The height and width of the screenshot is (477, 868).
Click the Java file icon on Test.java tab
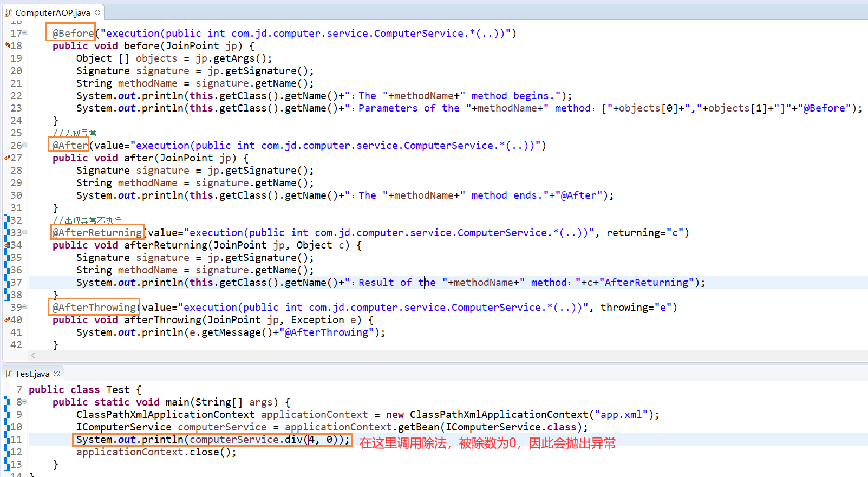pos(9,374)
